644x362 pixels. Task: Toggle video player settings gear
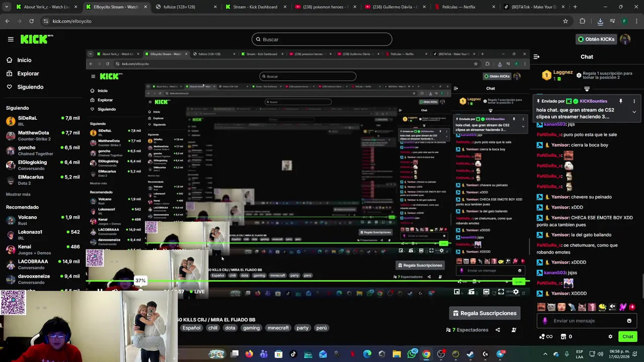516,292
